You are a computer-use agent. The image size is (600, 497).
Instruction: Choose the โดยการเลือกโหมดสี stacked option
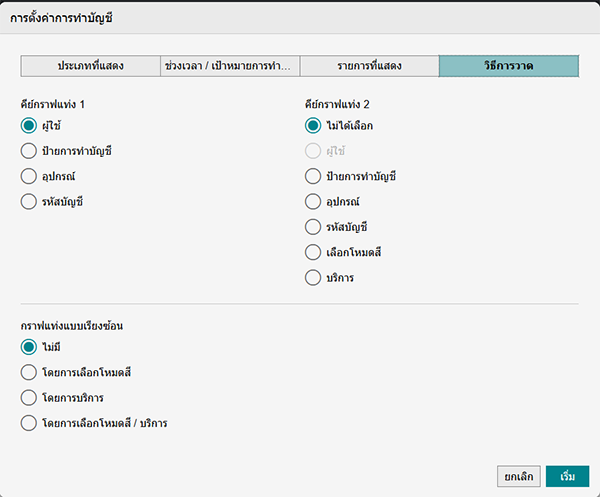[29, 373]
